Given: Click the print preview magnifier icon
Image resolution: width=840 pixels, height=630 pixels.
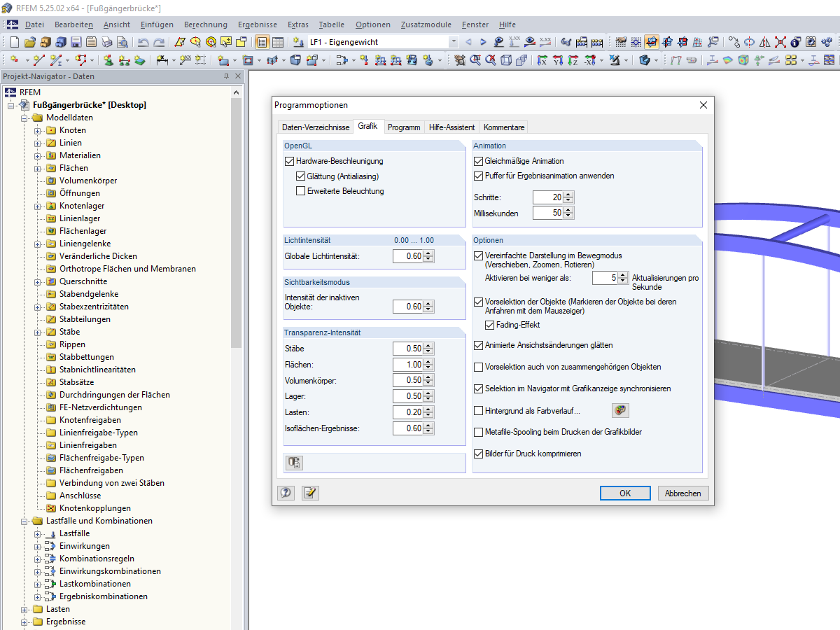Looking at the screenshot, I should 122,42.
